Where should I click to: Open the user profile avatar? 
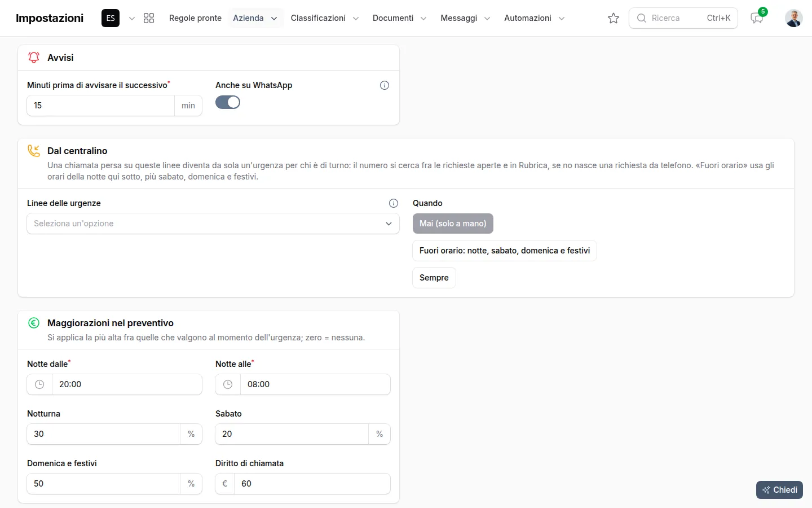point(793,18)
